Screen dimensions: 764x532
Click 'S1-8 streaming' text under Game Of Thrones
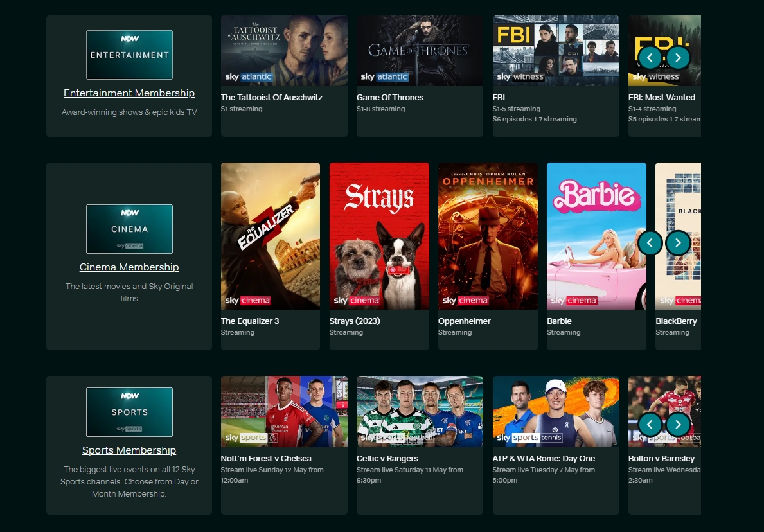click(x=380, y=109)
